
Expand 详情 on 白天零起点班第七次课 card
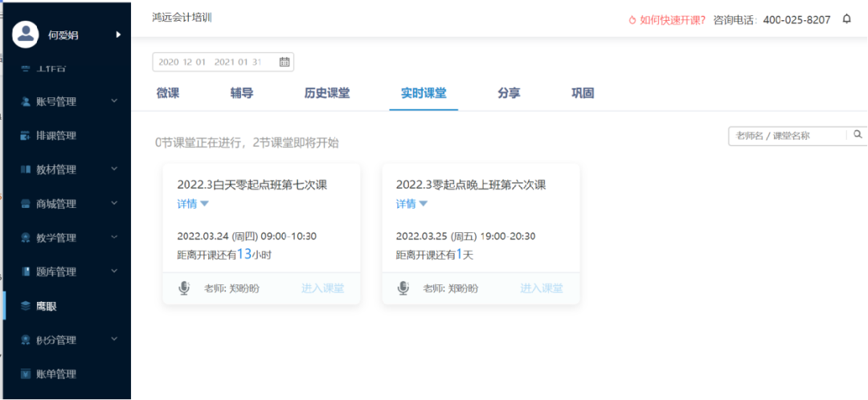(193, 204)
